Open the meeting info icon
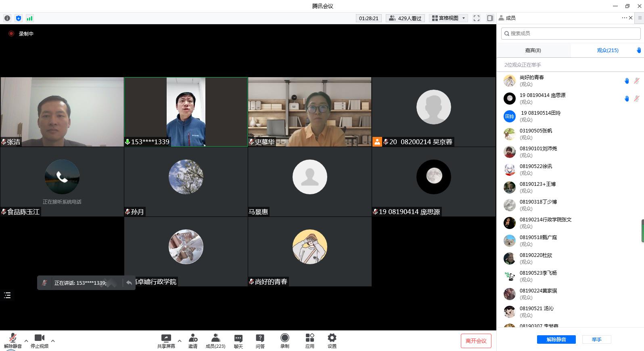644x351 pixels. click(7, 18)
